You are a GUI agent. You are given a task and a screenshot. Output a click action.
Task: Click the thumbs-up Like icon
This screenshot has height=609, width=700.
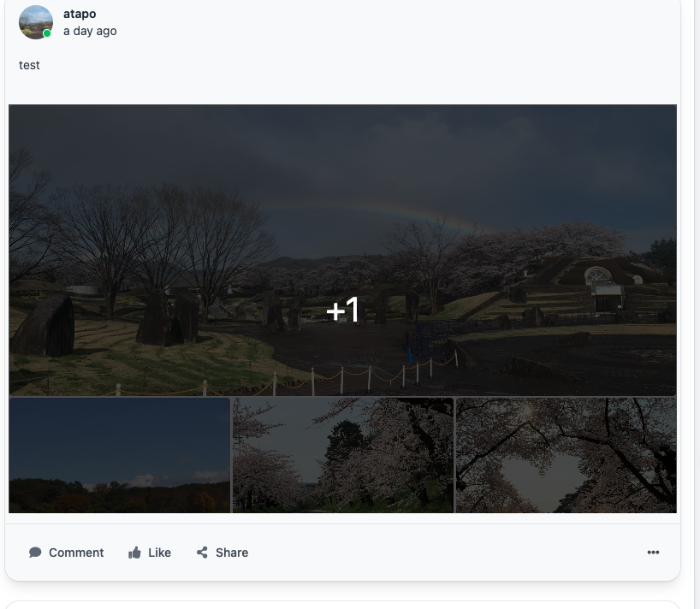134,553
